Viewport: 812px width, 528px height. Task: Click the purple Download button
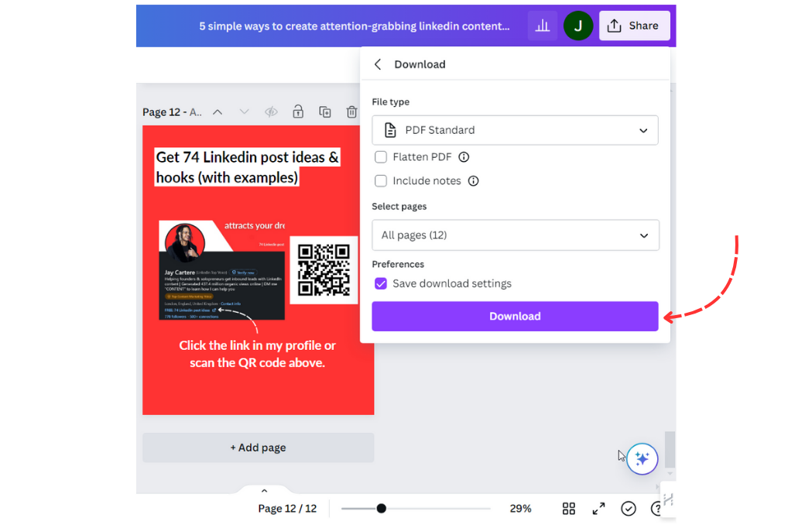515,316
